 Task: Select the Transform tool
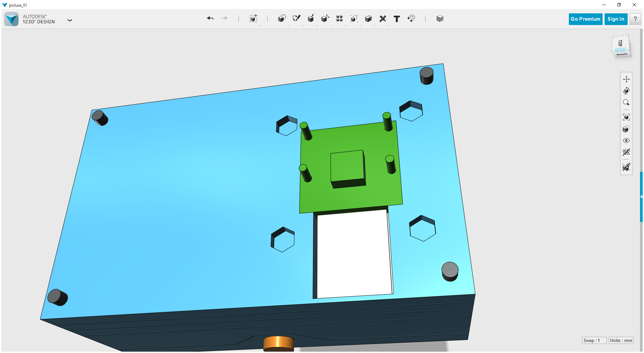(253, 19)
